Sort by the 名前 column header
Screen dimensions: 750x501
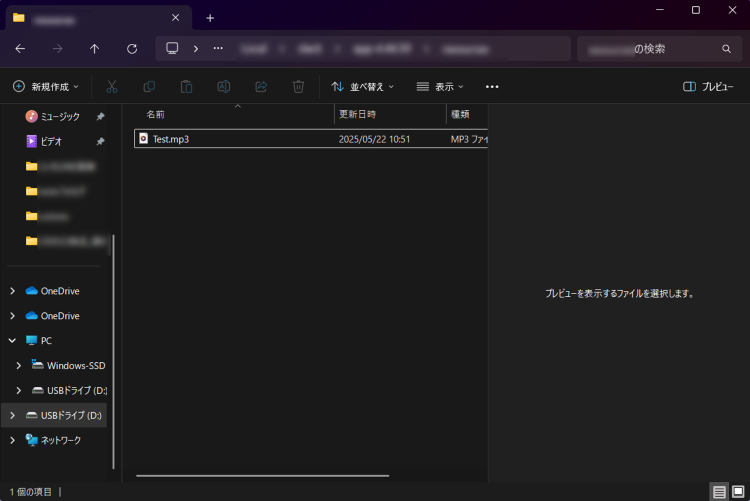pyautogui.click(x=234, y=114)
